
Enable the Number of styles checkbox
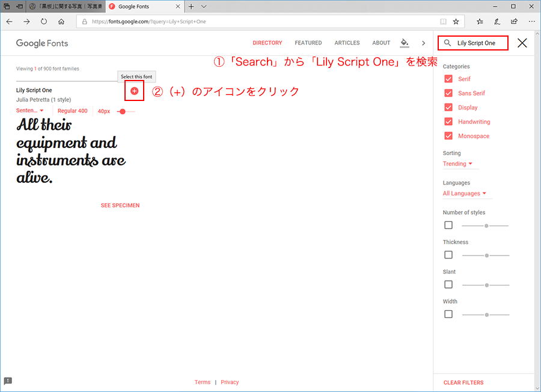coord(448,225)
